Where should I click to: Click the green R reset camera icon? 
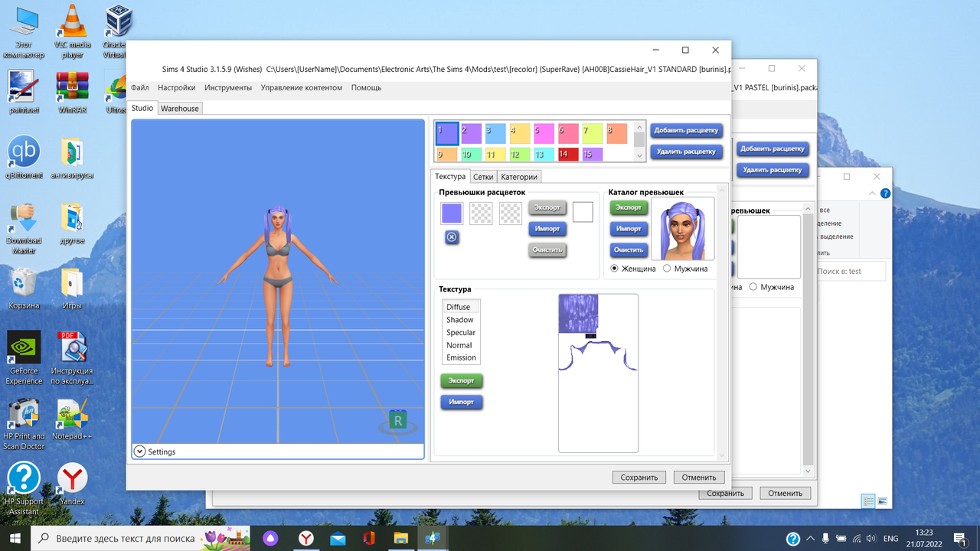(397, 422)
